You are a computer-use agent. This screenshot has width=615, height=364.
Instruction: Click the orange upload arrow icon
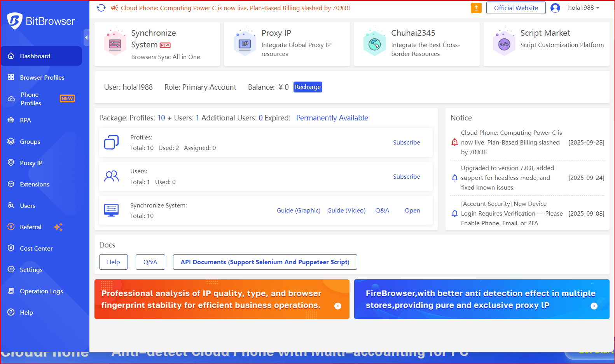(x=476, y=8)
